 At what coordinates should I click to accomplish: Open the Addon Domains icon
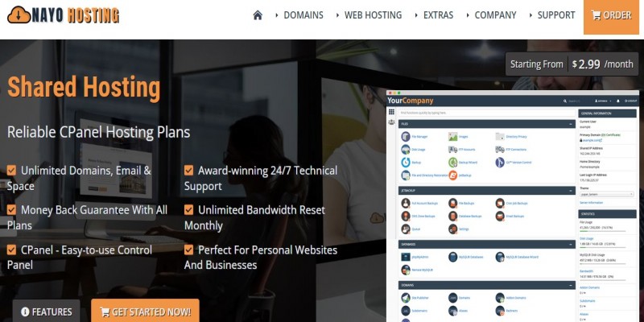tap(500, 298)
